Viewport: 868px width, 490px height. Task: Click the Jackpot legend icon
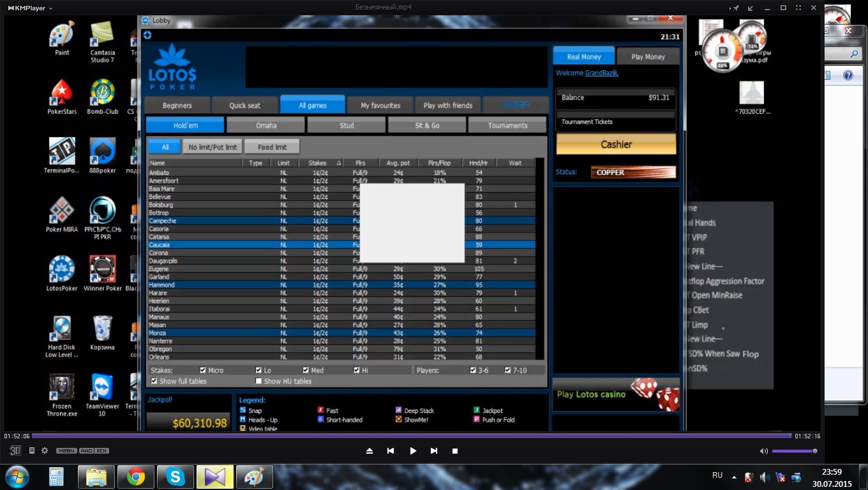476,410
